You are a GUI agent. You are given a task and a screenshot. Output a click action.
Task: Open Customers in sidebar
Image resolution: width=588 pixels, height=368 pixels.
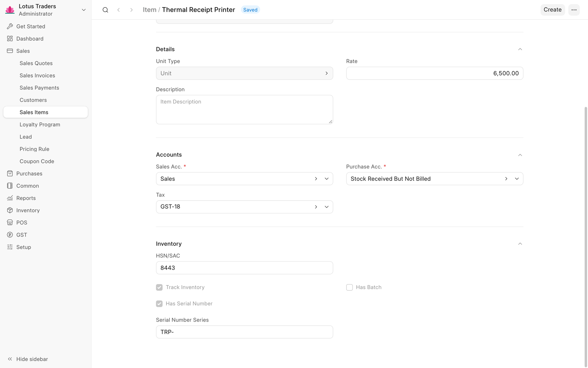tap(45, 100)
